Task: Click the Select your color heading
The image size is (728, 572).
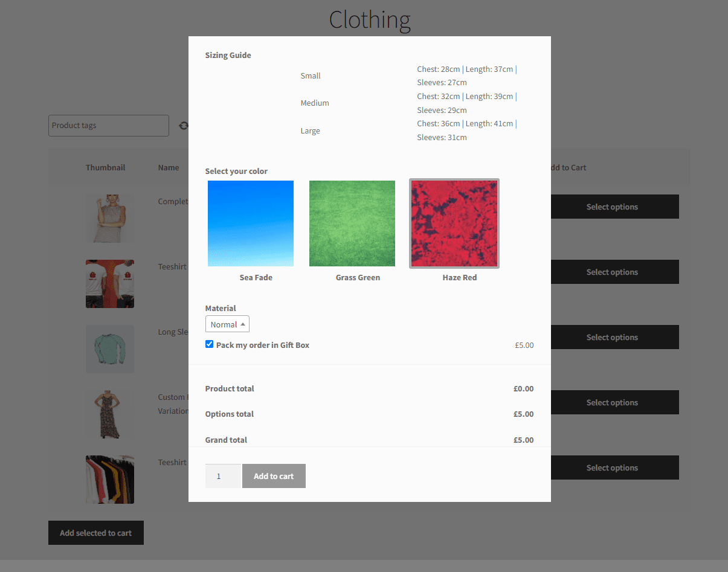Action: 236,171
